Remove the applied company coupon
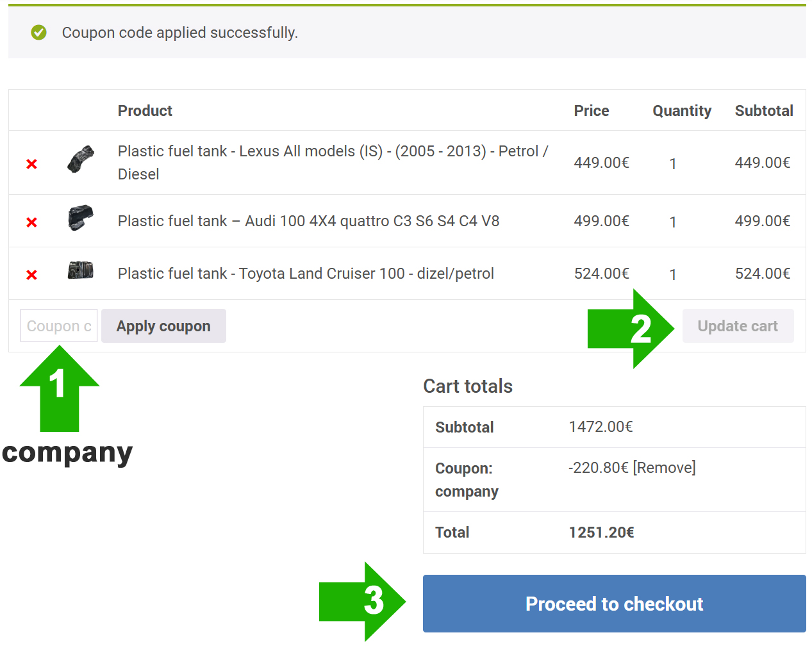 (664, 468)
